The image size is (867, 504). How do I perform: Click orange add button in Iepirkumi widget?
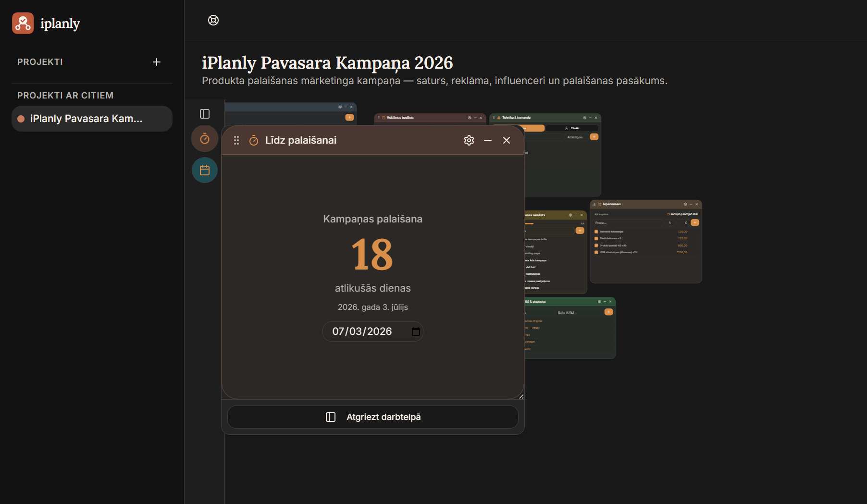tap(695, 223)
